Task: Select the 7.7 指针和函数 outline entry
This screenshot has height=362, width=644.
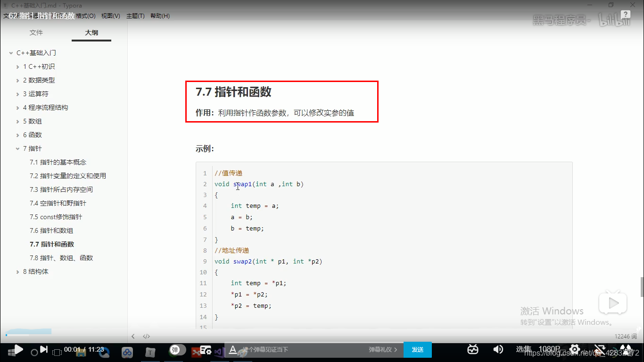Action: [52, 244]
